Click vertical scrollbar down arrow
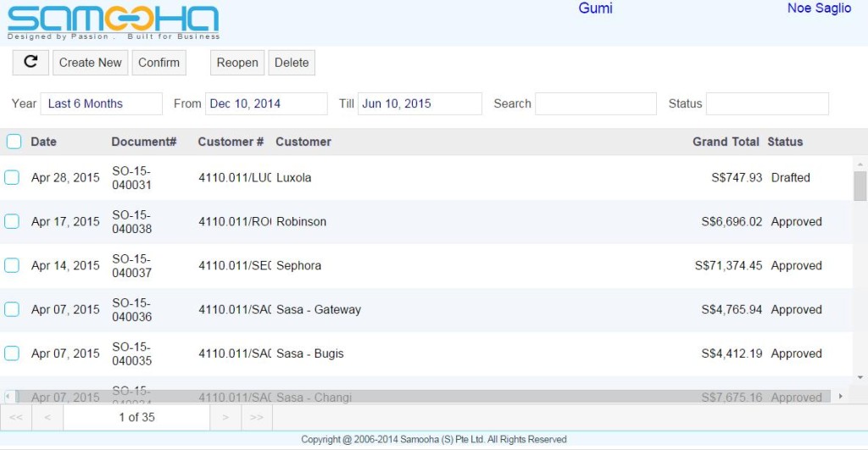The image size is (868, 450). pos(860,377)
